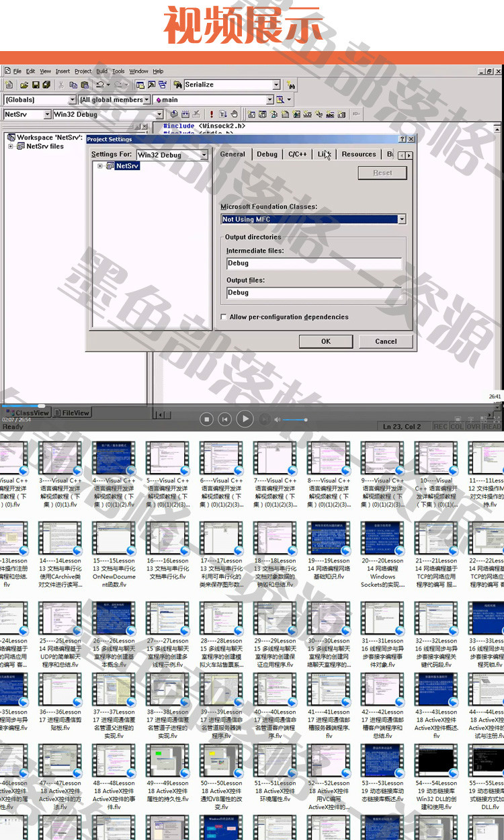This screenshot has height=840, width=504.
Task: Click the video progress bar
Action: click(x=252, y=405)
